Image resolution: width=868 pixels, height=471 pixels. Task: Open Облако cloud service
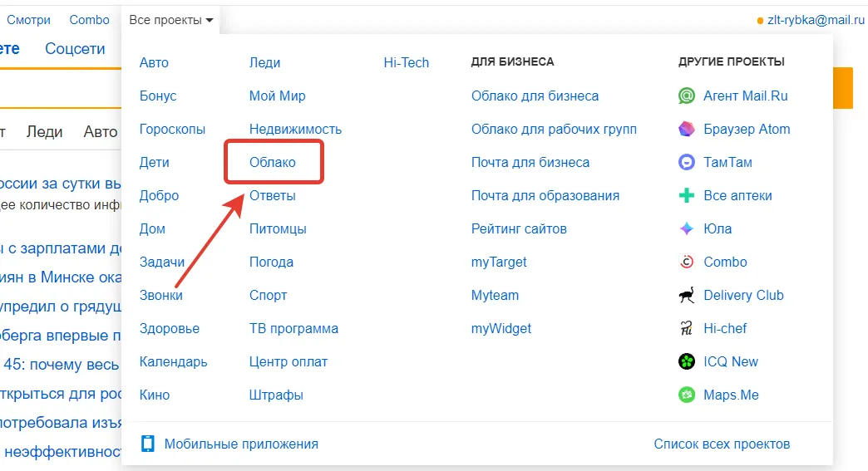pos(273,162)
